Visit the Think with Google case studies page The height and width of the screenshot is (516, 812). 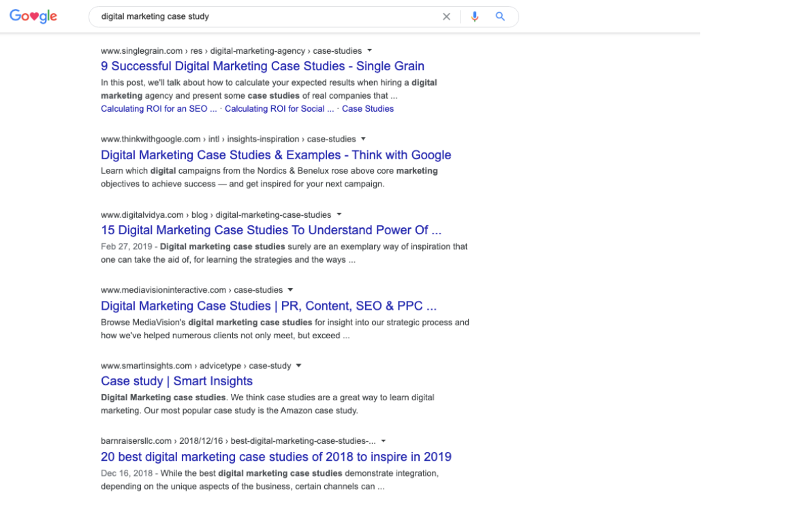tap(276, 155)
